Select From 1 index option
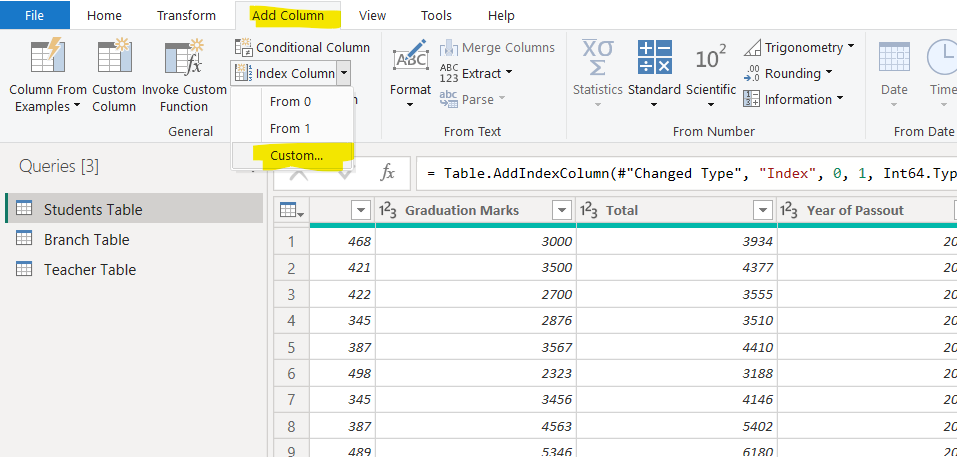This screenshot has width=957, height=457. pyautogui.click(x=290, y=128)
